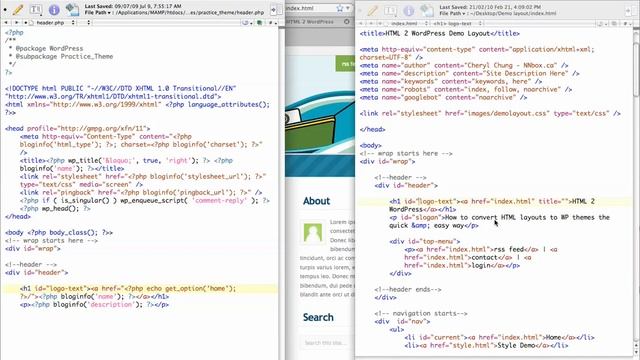Click green counterpart icon in header.php navigation bar
The image size is (640, 360).
pyautogui.click(x=259, y=23)
